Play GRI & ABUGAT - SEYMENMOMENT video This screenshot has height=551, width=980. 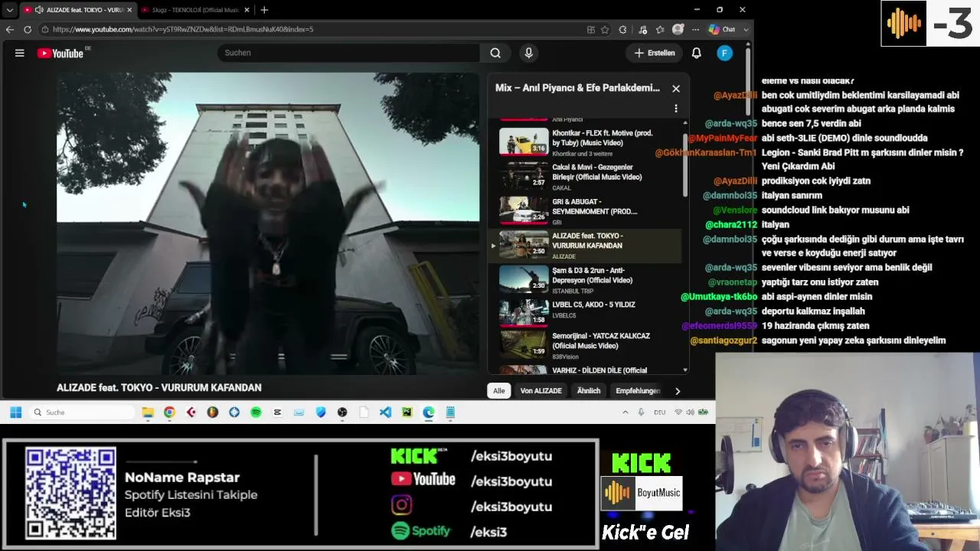point(587,211)
